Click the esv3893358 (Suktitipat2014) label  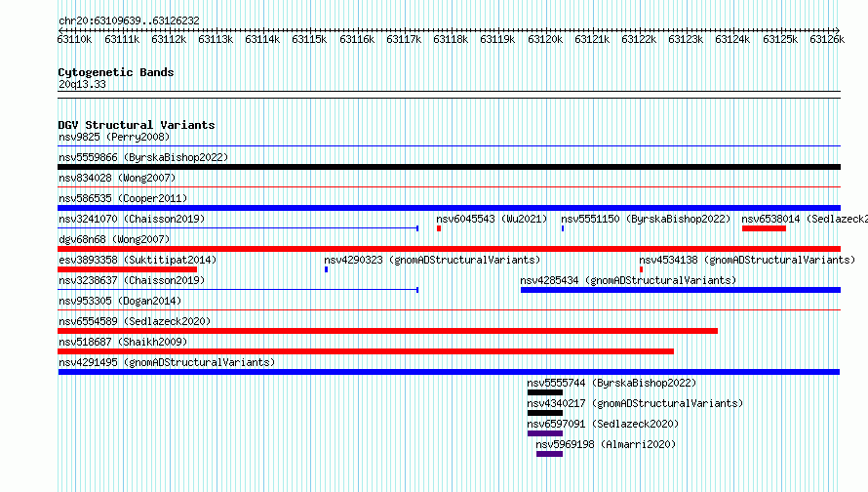(x=138, y=260)
